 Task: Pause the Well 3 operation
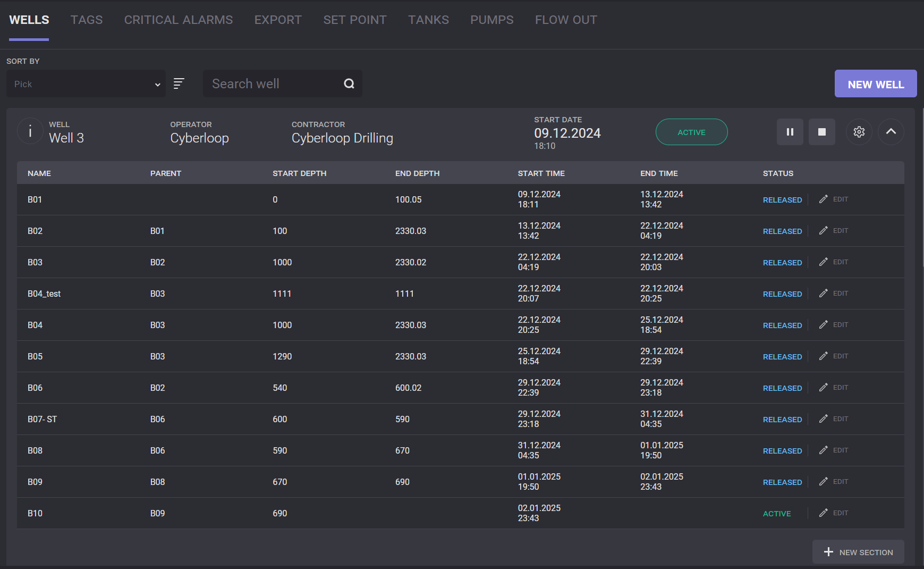click(x=790, y=132)
